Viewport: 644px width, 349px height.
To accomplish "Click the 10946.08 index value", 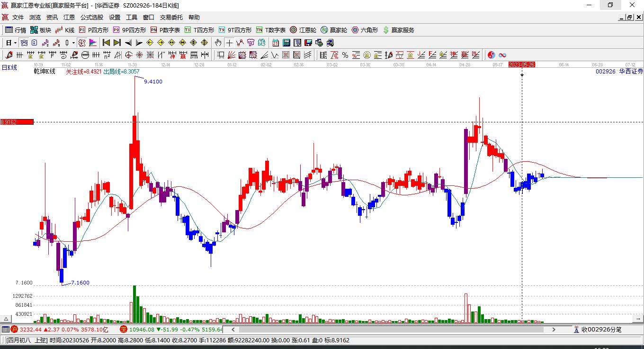I will tap(142, 329).
